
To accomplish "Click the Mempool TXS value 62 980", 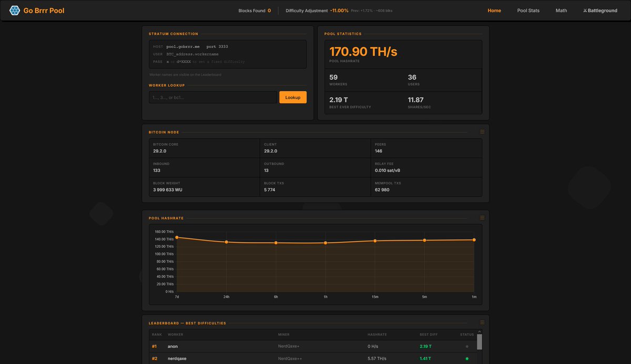I will [382, 190].
